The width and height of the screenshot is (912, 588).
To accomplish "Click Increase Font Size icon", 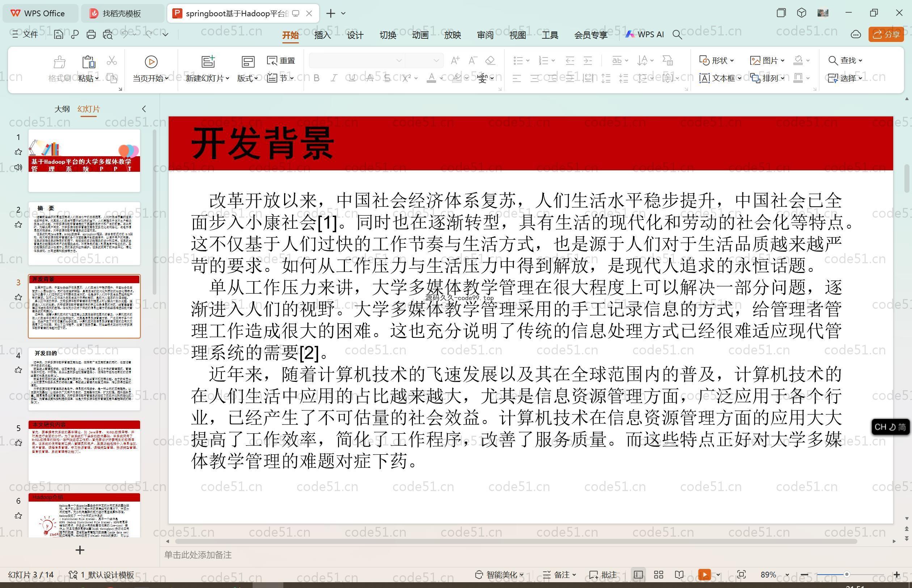I will [455, 60].
